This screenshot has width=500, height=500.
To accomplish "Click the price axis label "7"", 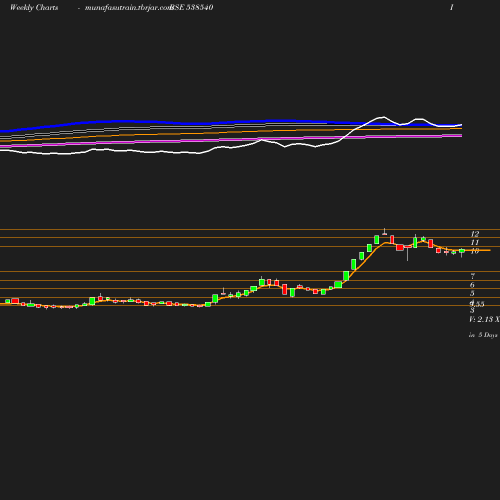I will (472, 276).
